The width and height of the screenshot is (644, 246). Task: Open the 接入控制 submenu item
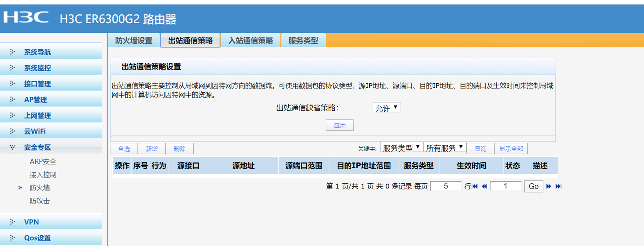point(43,175)
